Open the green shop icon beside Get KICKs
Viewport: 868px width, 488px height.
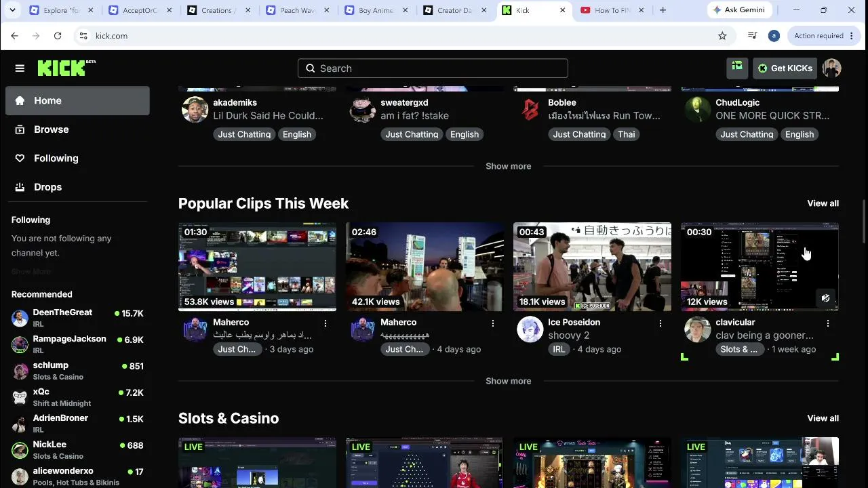coord(737,68)
